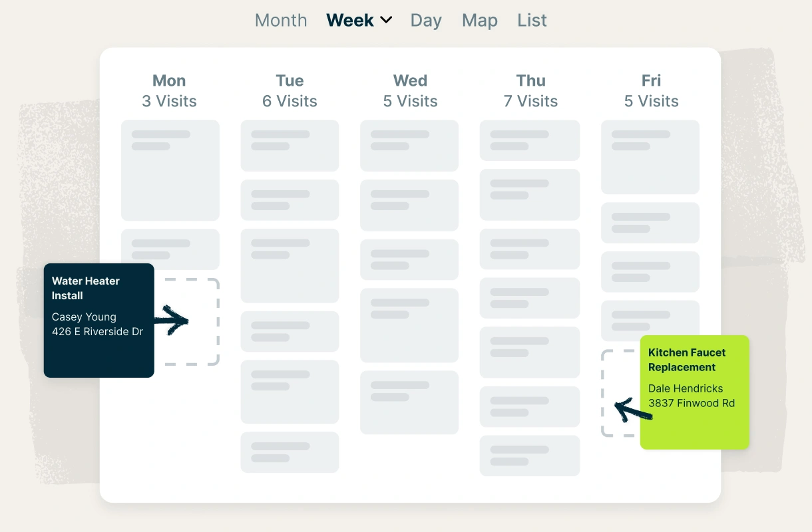Switch to the Map view
812x532 pixels.
pos(479,21)
